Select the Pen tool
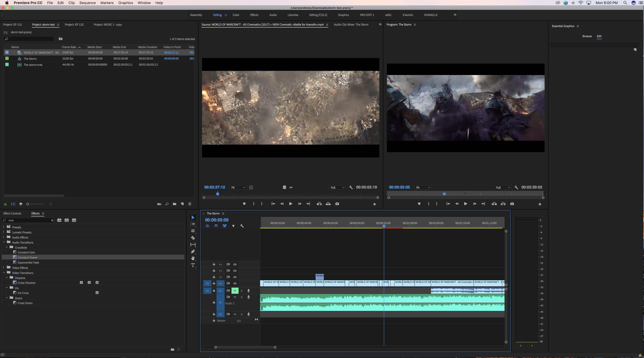Image resolution: width=644 pixels, height=358 pixels. click(193, 251)
